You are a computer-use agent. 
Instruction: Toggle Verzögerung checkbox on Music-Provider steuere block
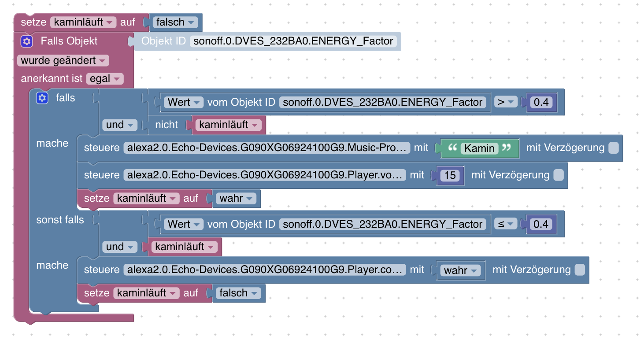[613, 148]
